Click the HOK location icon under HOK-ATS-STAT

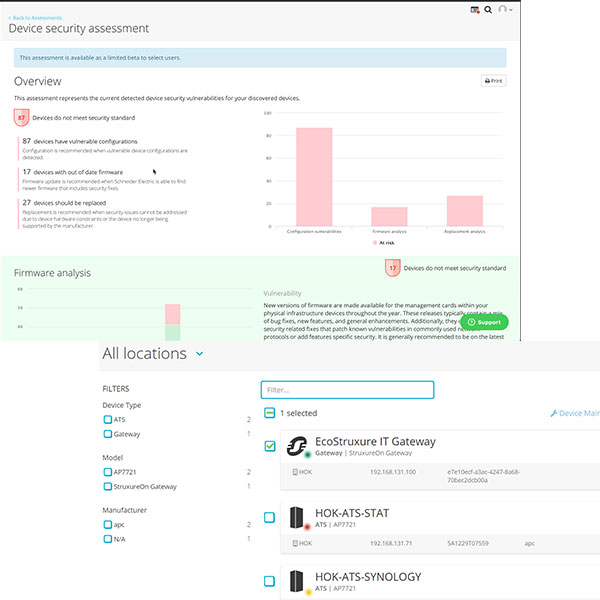coord(295,543)
